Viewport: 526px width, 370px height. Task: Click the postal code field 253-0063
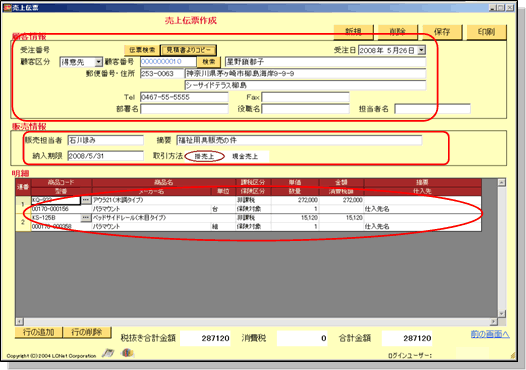pyautogui.click(x=162, y=73)
